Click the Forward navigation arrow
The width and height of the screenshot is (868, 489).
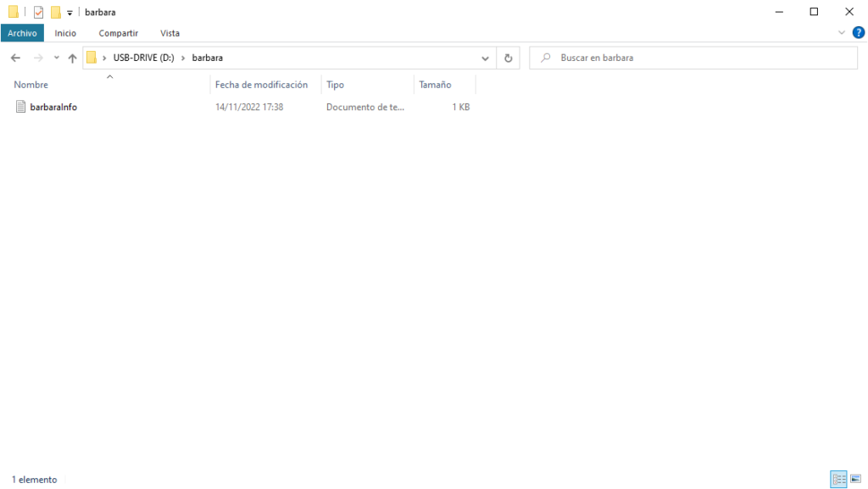point(37,58)
